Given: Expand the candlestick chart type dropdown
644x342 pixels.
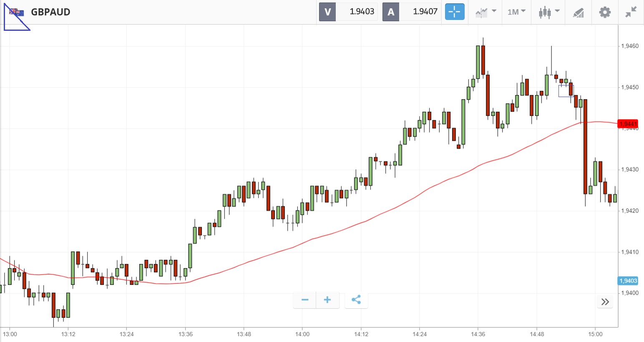Looking at the screenshot, I should point(548,12).
